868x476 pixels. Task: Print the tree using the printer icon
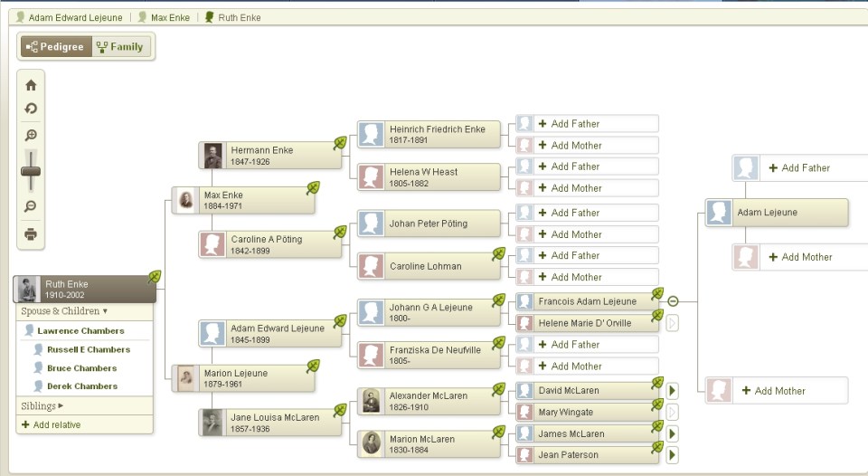coord(31,234)
